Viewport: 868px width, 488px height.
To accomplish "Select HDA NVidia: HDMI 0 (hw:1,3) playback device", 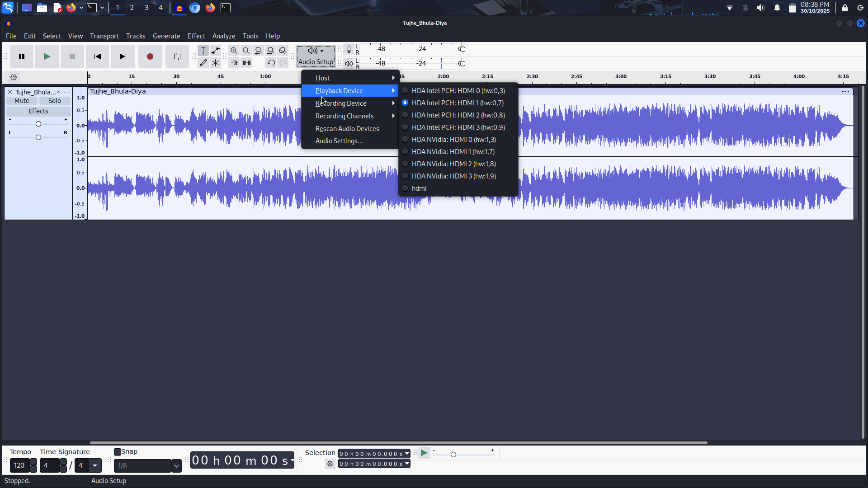I will pyautogui.click(x=453, y=140).
